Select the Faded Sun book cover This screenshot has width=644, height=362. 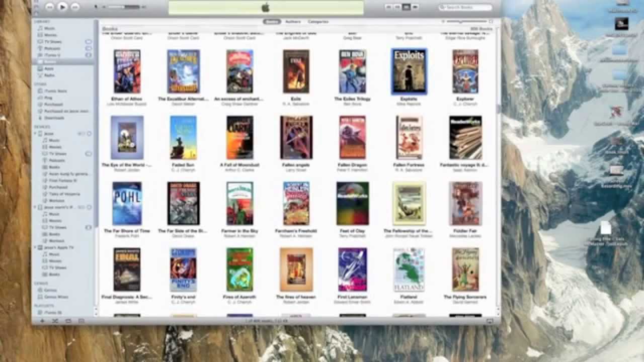pyautogui.click(x=184, y=137)
